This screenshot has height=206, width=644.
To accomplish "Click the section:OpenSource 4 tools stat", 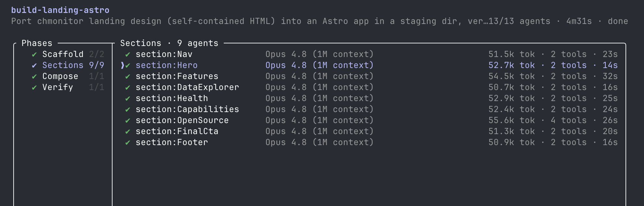I will 569,120.
